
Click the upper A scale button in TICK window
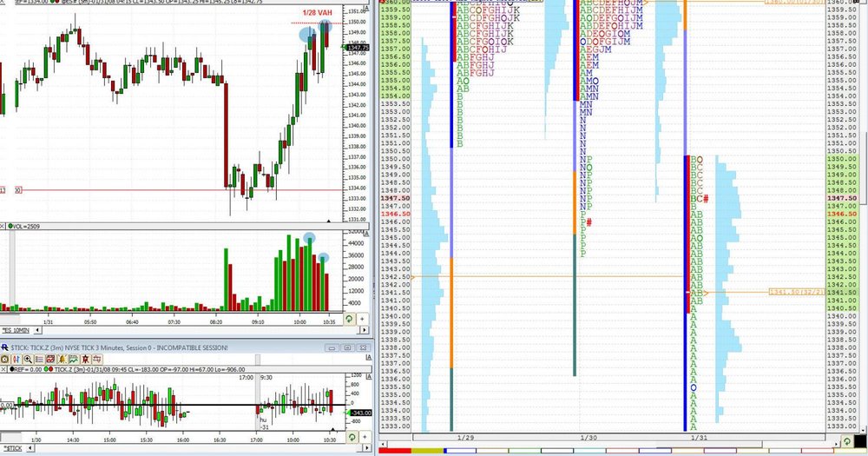coord(369,357)
